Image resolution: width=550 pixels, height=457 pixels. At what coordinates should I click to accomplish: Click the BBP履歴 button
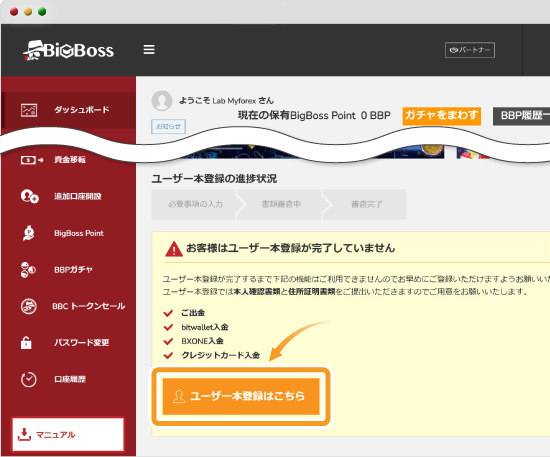(x=522, y=116)
